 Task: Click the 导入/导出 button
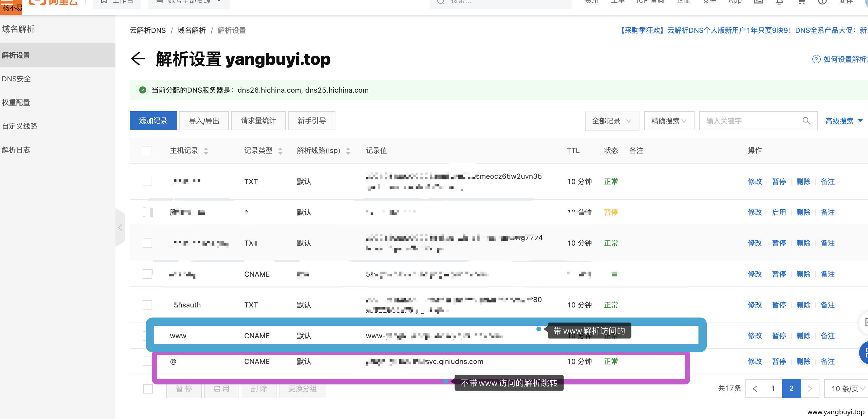[x=204, y=120]
